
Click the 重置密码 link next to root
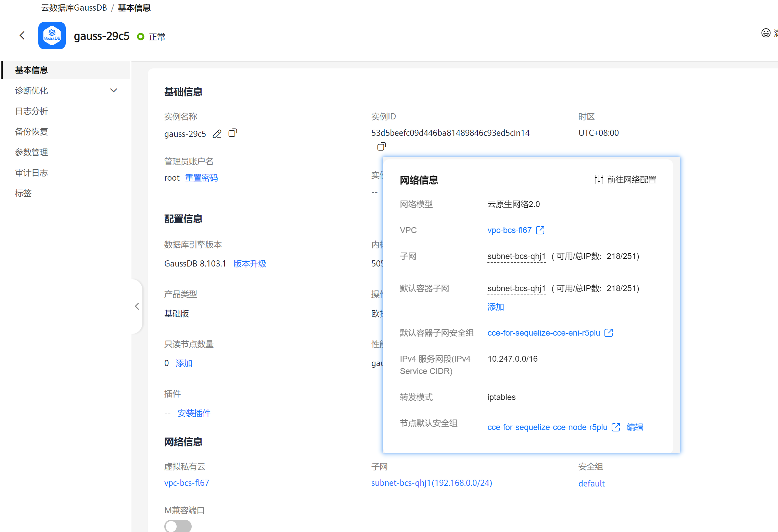point(201,178)
